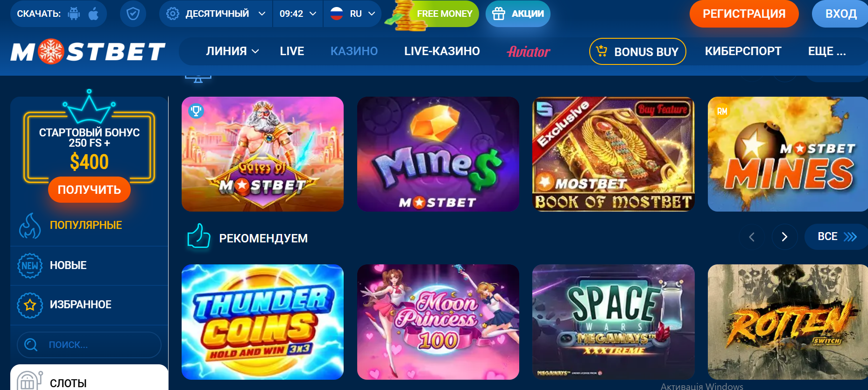Image resolution: width=868 pixels, height=390 pixels.
Task: Open the Thunder Coins game thumbnail
Action: click(x=262, y=322)
